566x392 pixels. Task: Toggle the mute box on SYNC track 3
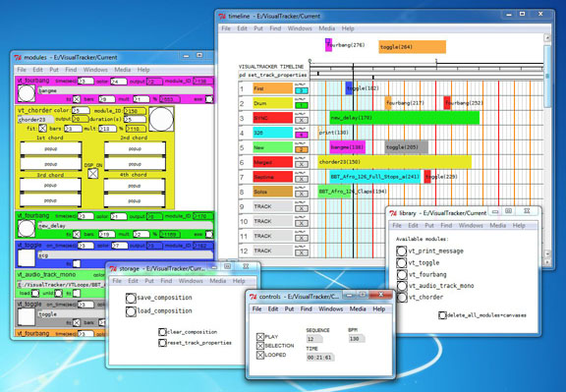click(302, 120)
